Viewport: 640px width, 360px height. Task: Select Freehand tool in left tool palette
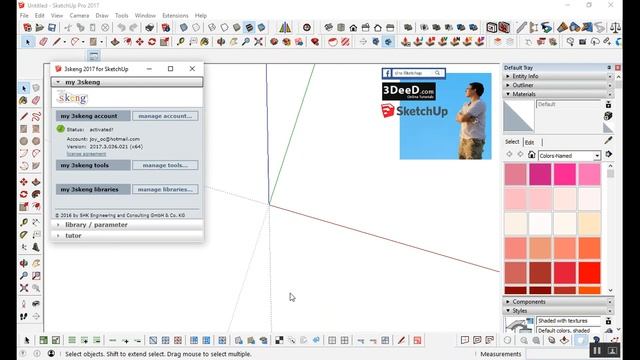click(36, 117)
